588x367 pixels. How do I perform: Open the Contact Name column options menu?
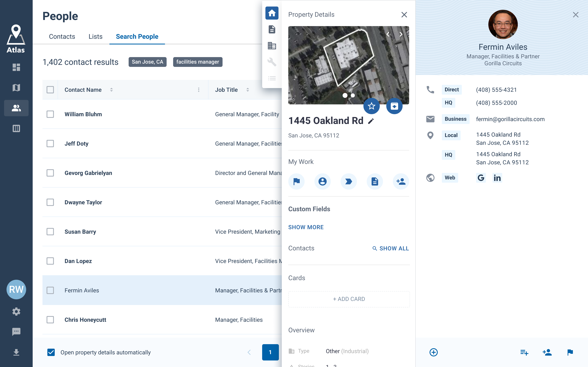click(198, 90)
